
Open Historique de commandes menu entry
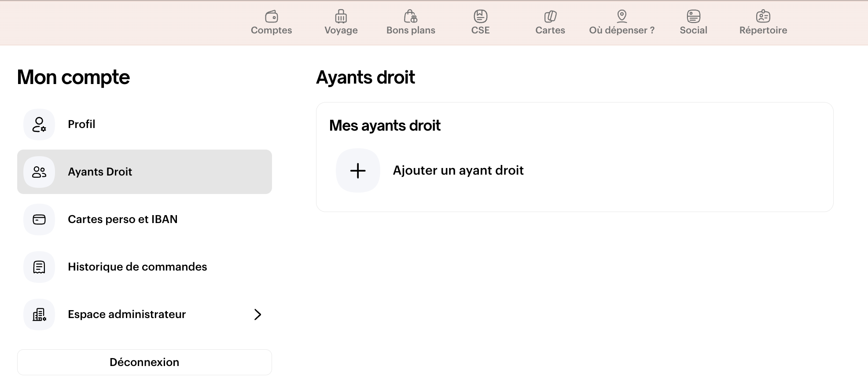(137, 267)
